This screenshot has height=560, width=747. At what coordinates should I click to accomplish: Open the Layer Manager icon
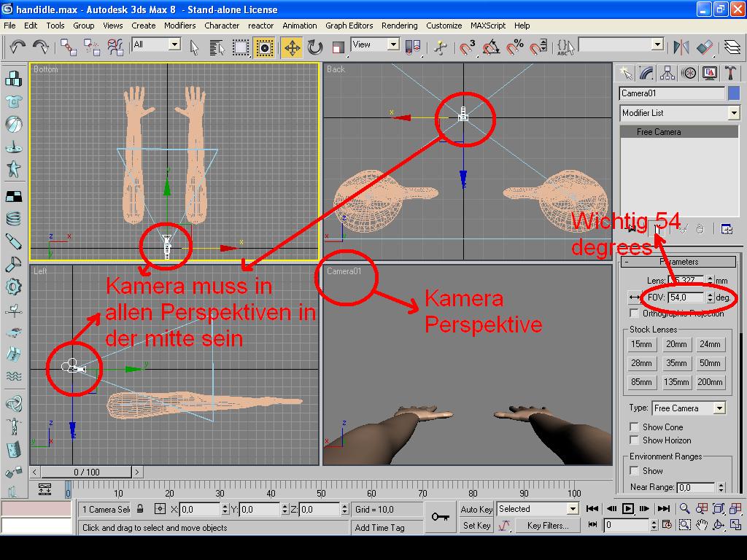click(732, 47)
